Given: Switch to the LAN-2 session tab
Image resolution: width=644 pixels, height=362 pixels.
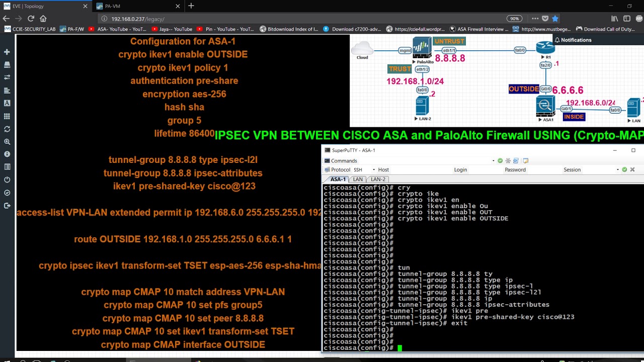Looking at the screenshot, I should 378,179.
